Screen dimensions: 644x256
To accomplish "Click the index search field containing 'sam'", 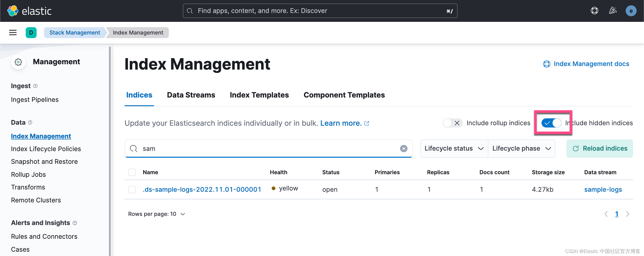I will tap(269, 149).
